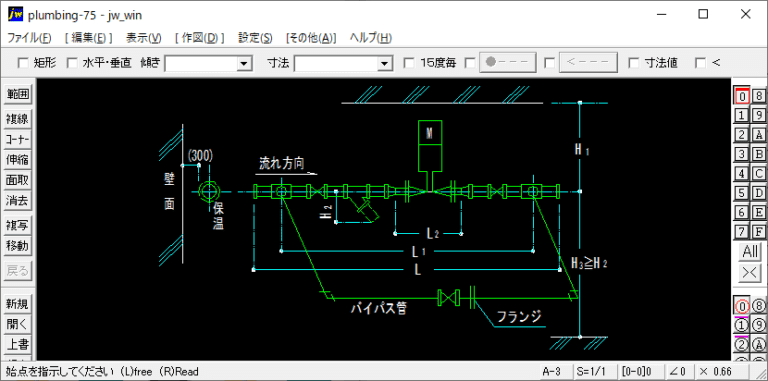The width and height of the screenshot is (768, 381).
Task: Open the ヘルプ(H) menu
Action: tap(371, 38)
